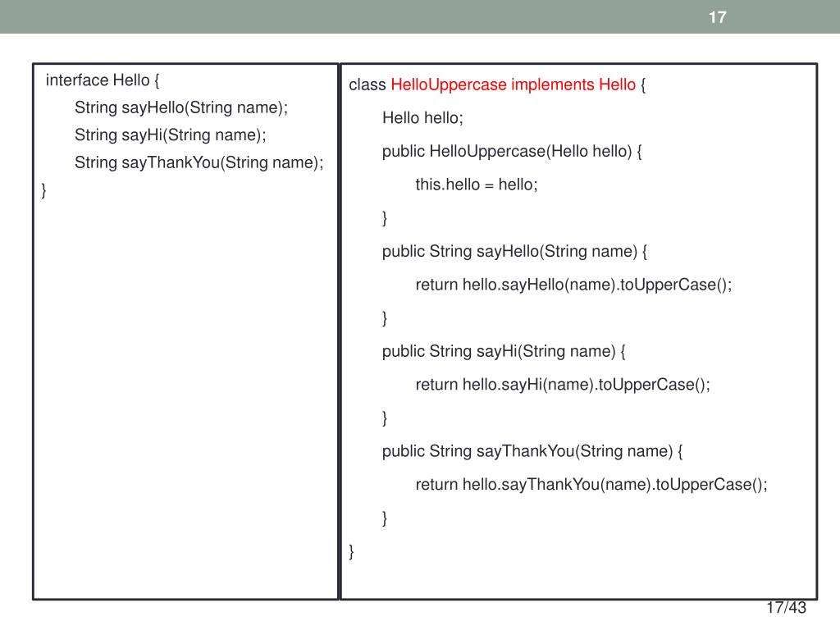Click the final closing brace of class
The width and height of the screenshot is (840, 630).
[x=351, y=551]
